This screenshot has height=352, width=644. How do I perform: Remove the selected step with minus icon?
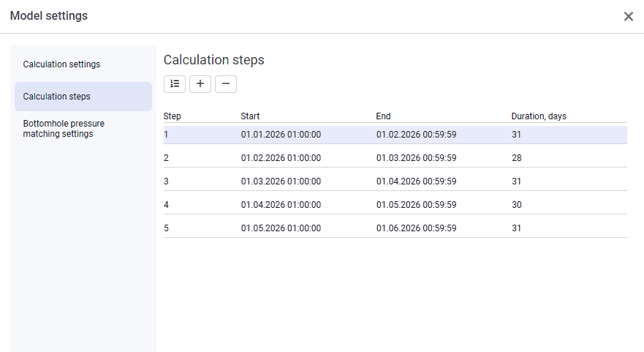coord(226,84)
